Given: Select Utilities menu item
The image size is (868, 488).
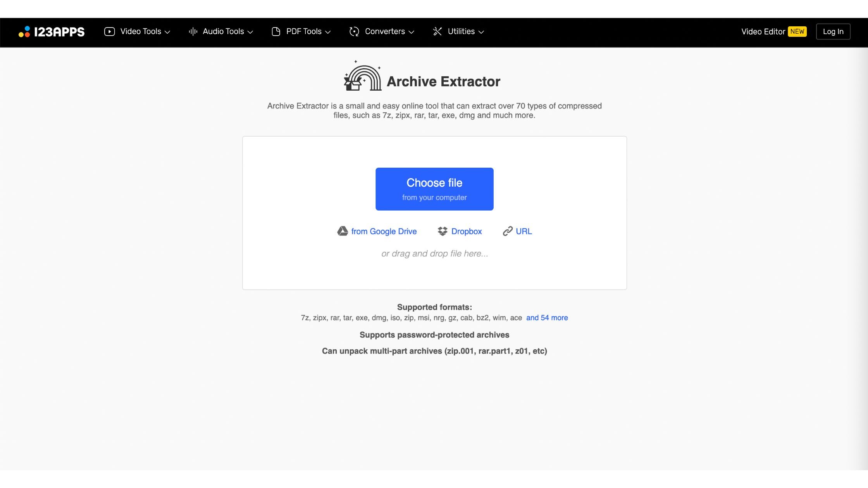Looking at the screenshot, I should point(458,31).
